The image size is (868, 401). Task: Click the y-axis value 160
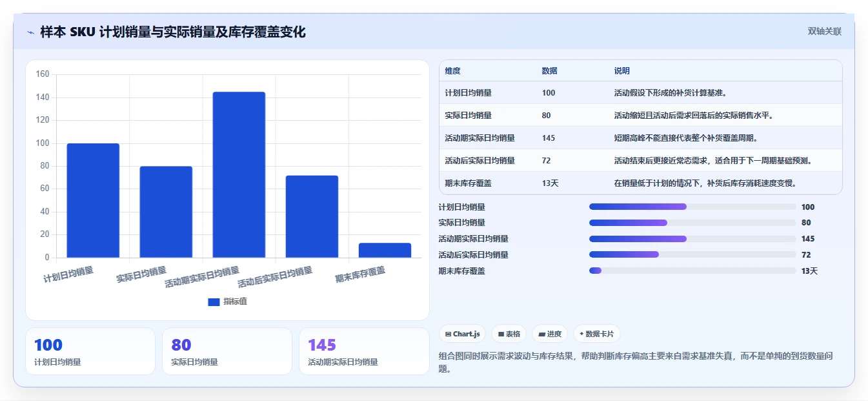pos(43,74)
